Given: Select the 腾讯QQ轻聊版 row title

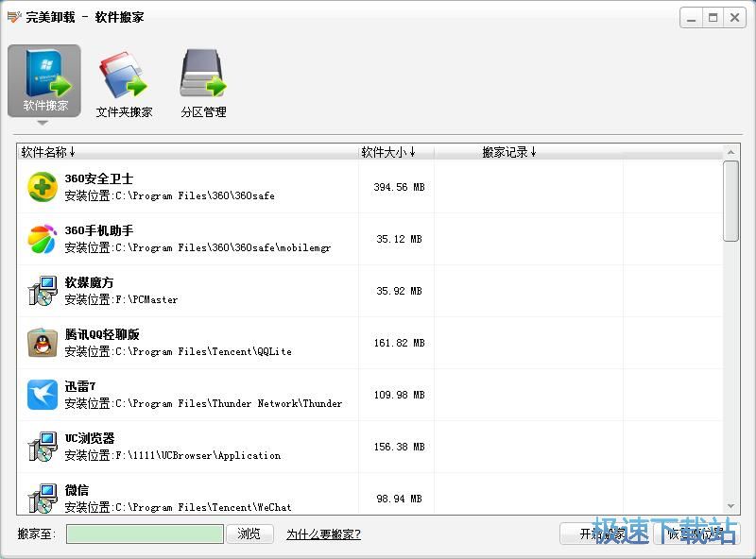Looking at the screenshot, I should [102, 334].
